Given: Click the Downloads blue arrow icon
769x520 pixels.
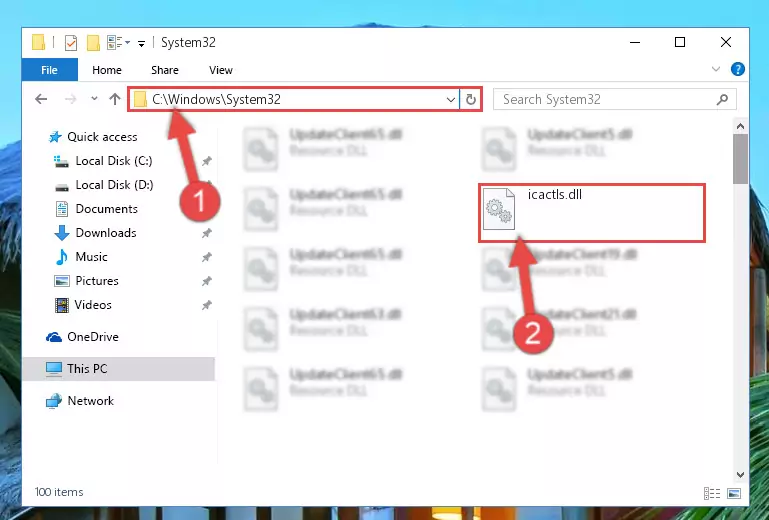Looking at the screenshot, I should click(x=62, y=233).
